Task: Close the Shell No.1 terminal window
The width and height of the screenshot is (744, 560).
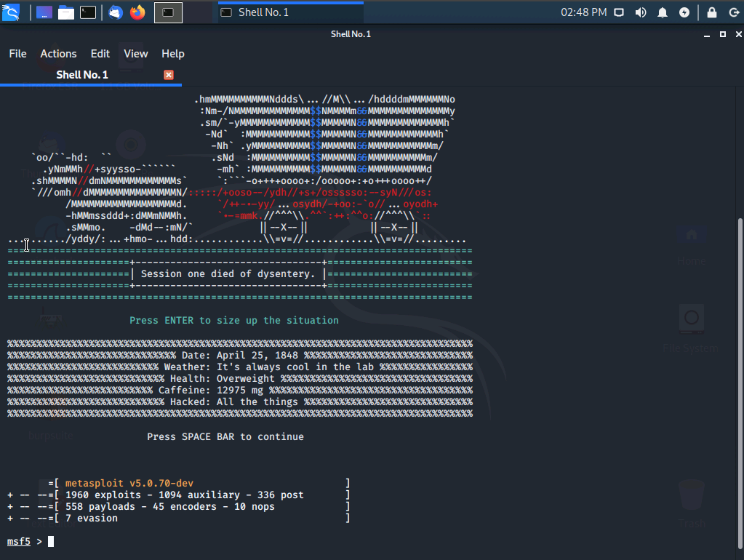Action: (738, 34)
